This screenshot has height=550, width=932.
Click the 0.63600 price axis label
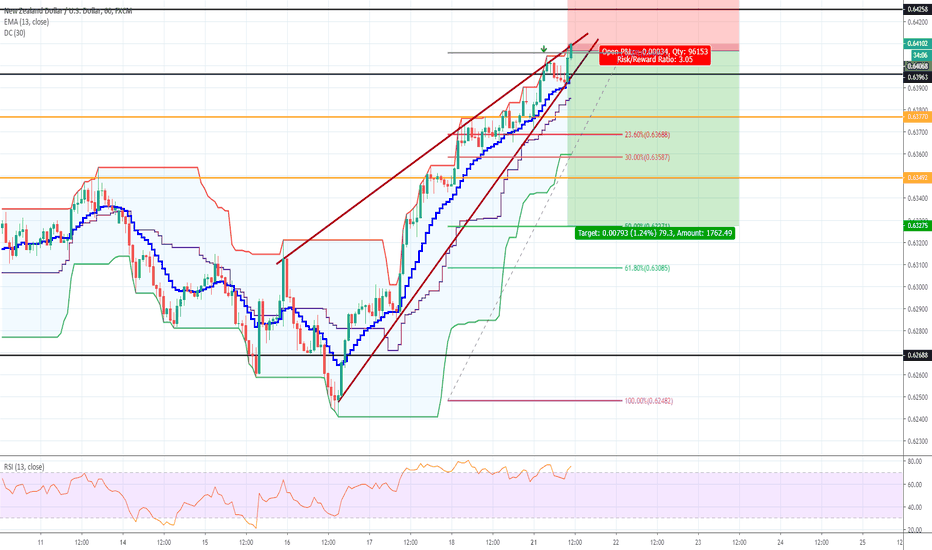(x=917, y=155)
